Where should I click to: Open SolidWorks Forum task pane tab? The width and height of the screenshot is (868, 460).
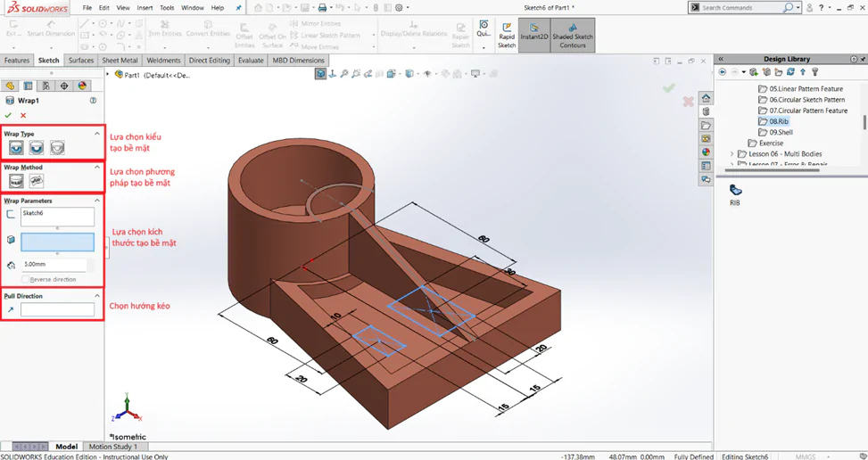706,179
